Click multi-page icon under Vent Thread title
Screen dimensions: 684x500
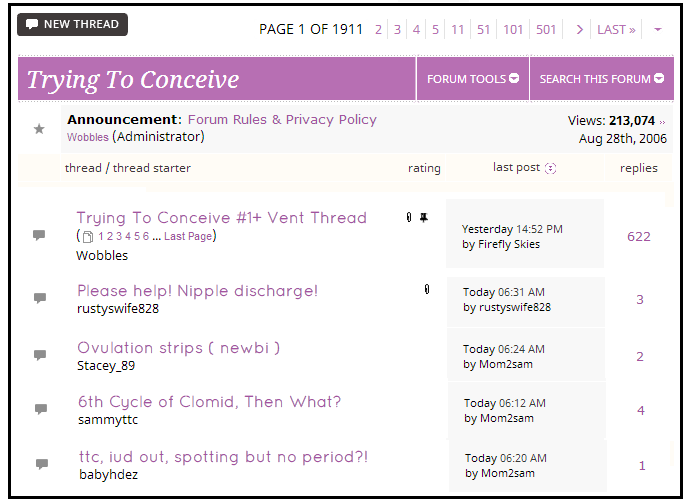coord(88,237)
